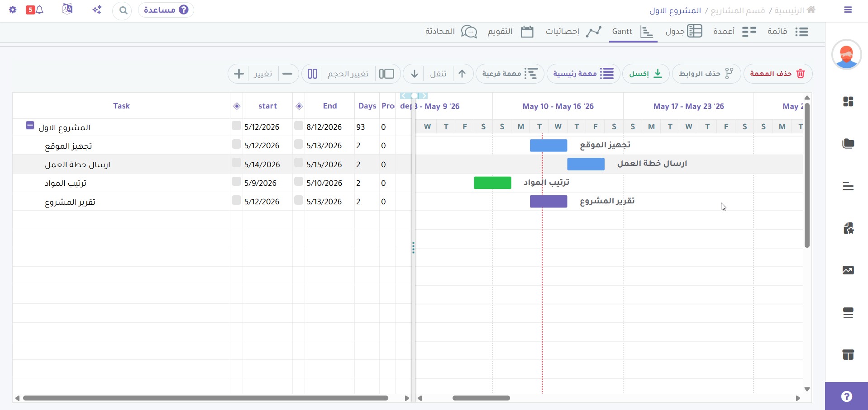
Task: Open sidebar table layout icon
Action: 848,355
